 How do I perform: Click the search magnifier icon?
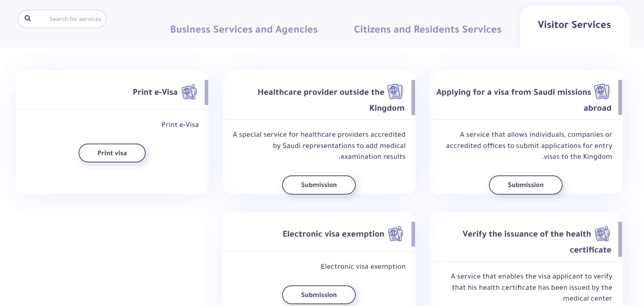28,18
